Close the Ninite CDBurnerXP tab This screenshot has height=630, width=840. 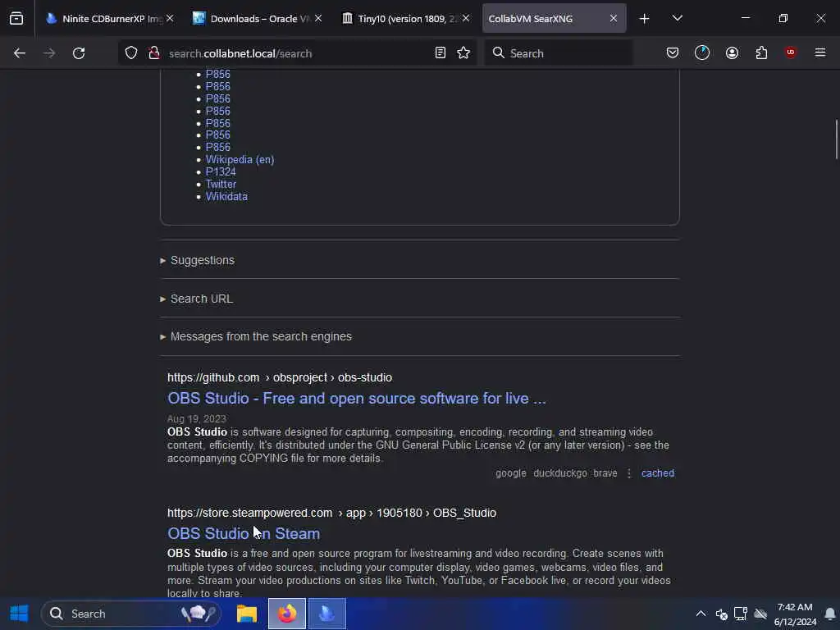tap(170, 19)
